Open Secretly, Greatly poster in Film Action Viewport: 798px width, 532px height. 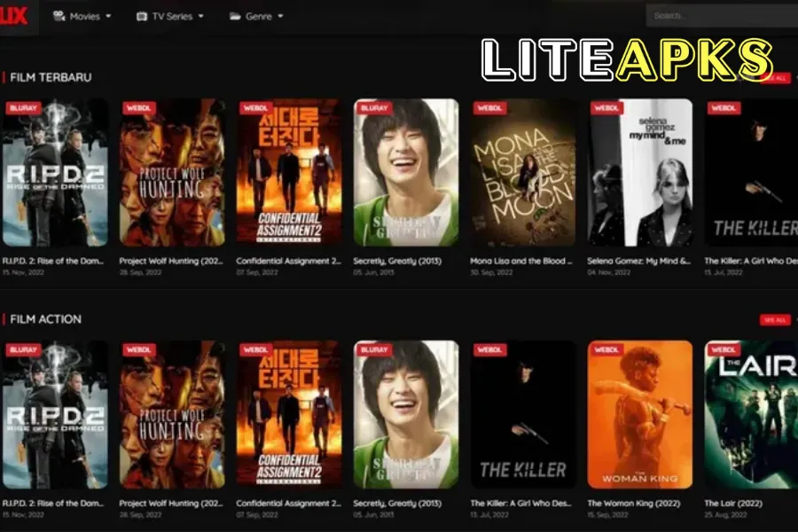(406, 415)
